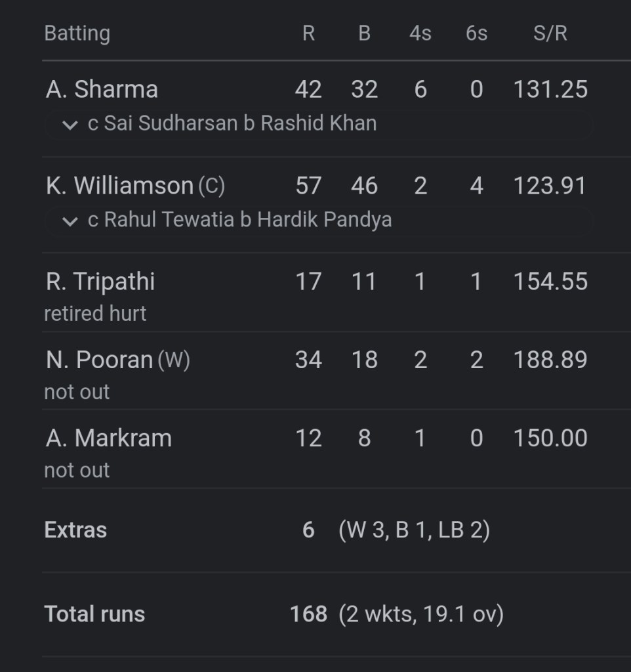
Task: Click Pooran's strike rate 188.89
Action: (550, 360)
